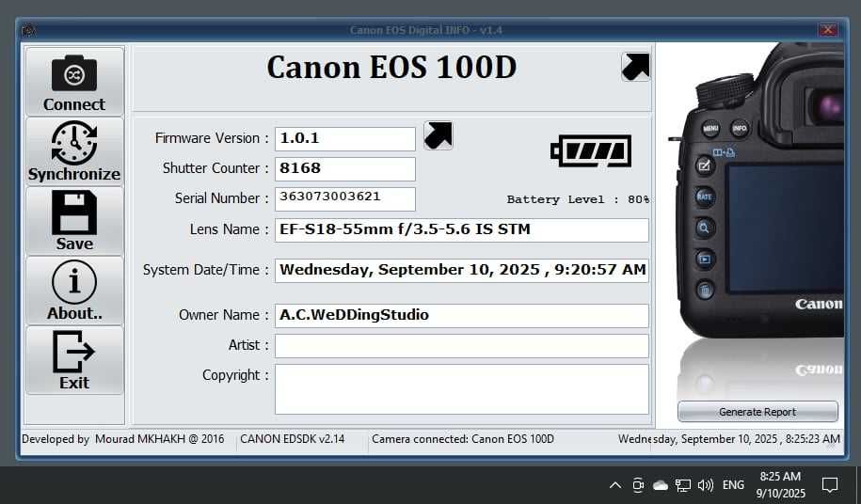The height and width of the screenshot is (504, 861).
Task: Click Meet Now camera tray icon
Action: coord(637,485)
